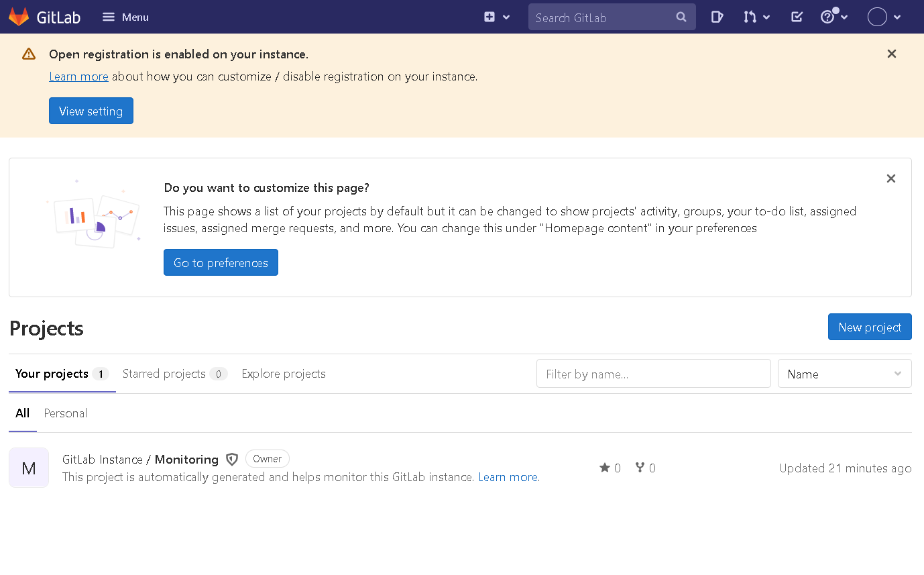The width and height of the screenshot is (924, 575).
Task: Open the create new plus dropdown
Action: pos(497,17)
